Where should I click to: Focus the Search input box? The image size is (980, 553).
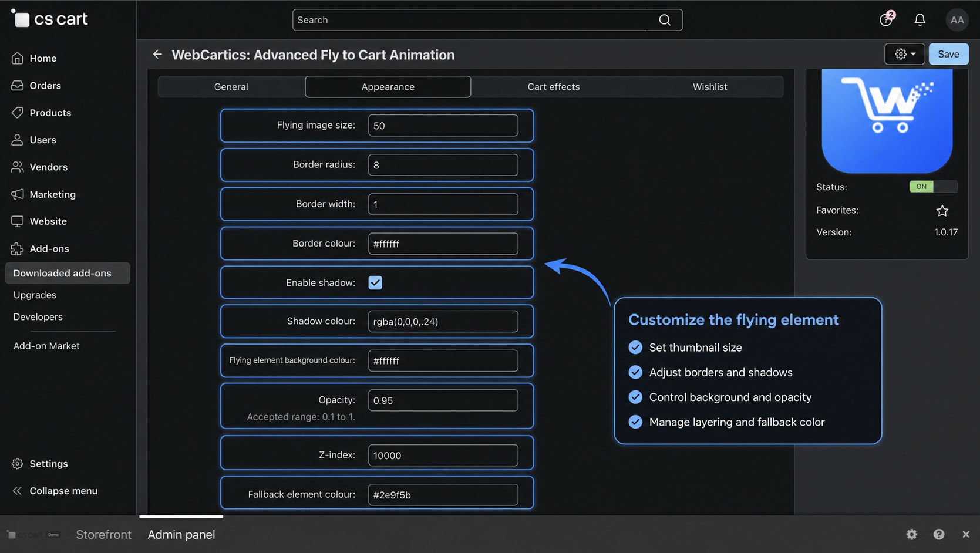[x=487, y=20]
